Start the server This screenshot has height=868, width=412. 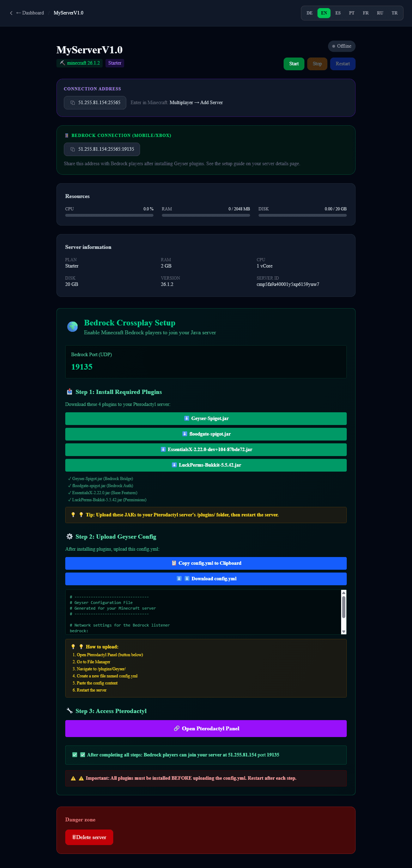point(294,64)
